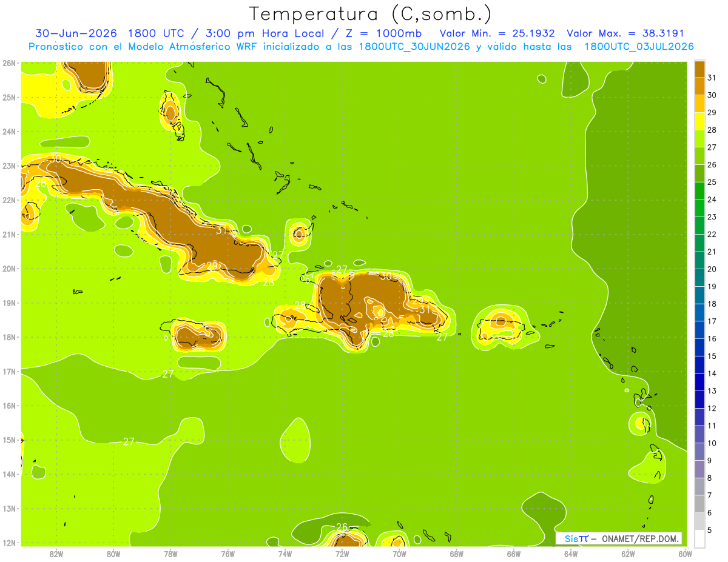The width and height of the screenshot is (728, 562).
Task: Pick the brown swatch atop the colorbar
Action: 699,69
